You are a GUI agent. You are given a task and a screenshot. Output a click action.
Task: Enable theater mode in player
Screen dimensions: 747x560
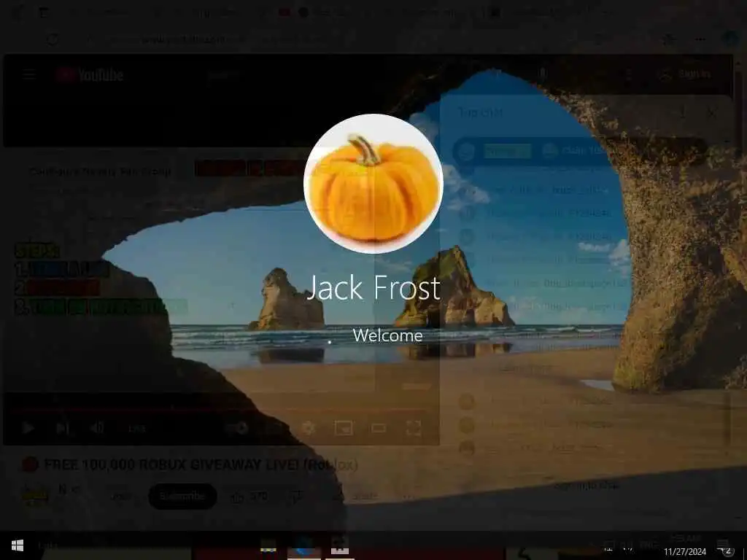coord(379,428)
